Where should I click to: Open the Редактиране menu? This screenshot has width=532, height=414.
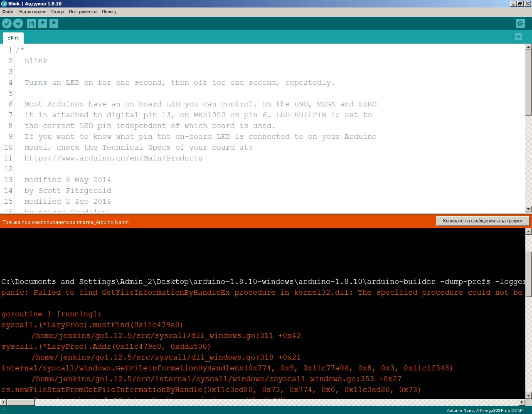point(32,12)
